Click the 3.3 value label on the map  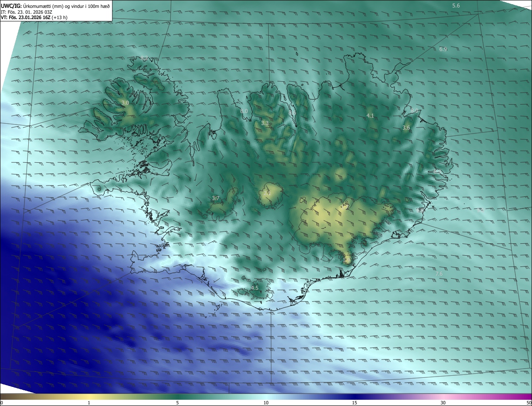tap(265, 123)
